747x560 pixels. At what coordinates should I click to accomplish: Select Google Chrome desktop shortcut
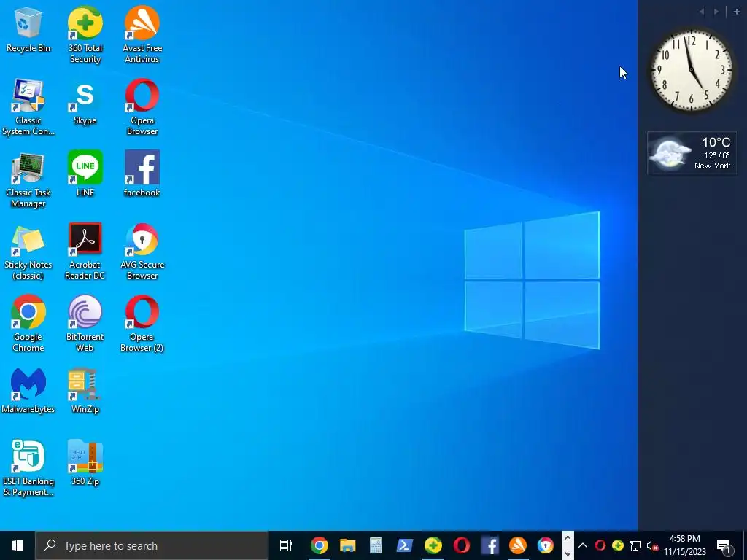(x=28, y=324)
